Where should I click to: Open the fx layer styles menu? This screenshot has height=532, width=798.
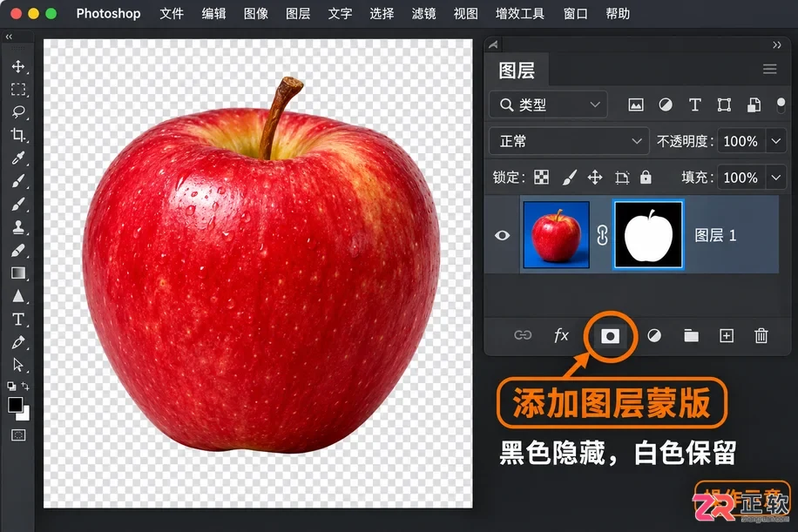pyautogui.click(x=561, y=335)
